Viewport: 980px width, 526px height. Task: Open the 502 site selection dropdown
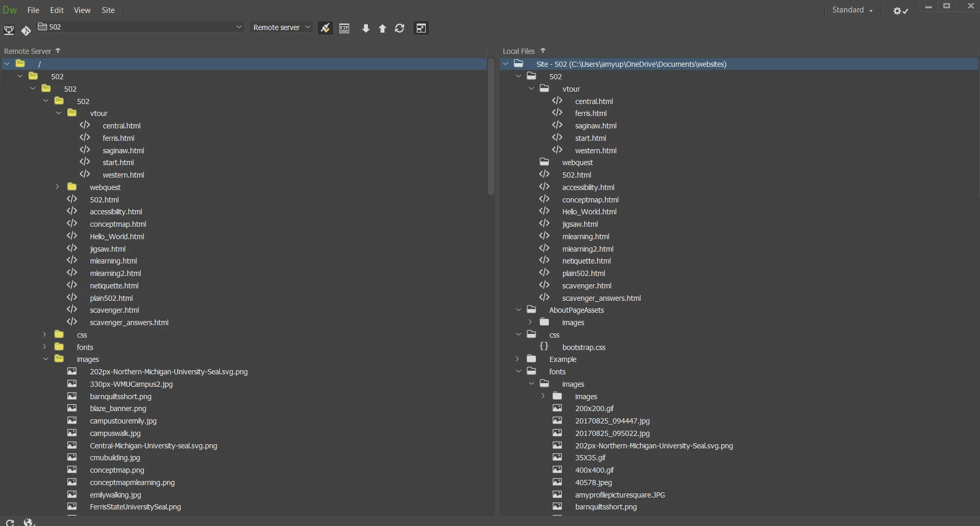click(x=140, y=27)
